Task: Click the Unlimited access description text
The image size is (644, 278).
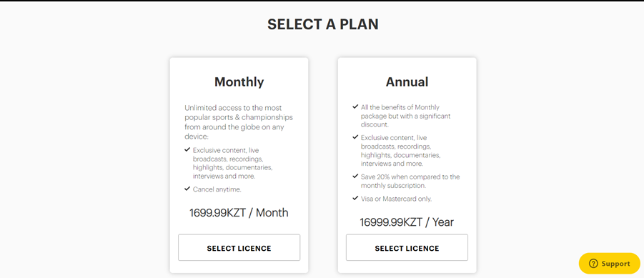Action: [x=239, y=122]
